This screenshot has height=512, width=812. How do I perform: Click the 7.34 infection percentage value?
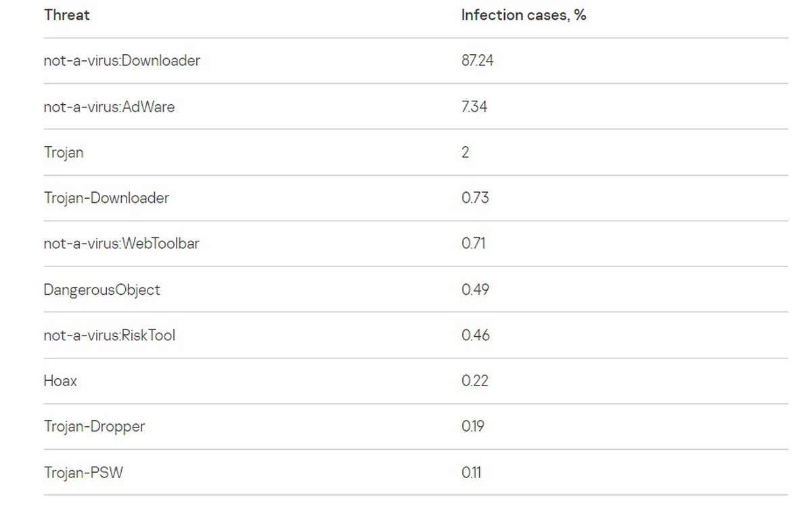[474, 107]
